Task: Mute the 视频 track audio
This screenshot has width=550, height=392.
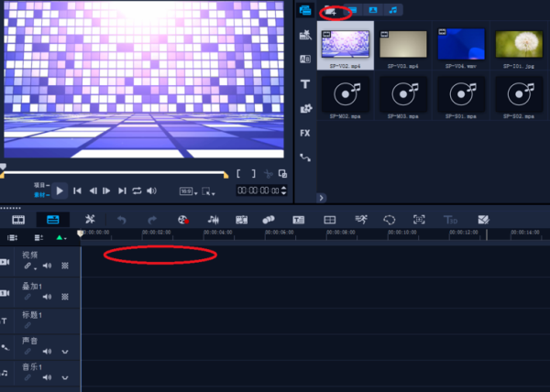Action: tap(47, 266)
